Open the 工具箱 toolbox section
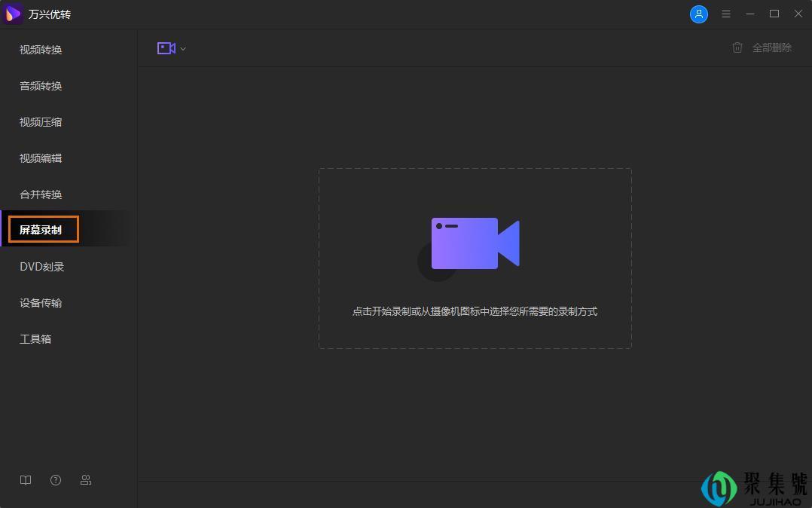 pyautogui.click(x=35, y=339)
